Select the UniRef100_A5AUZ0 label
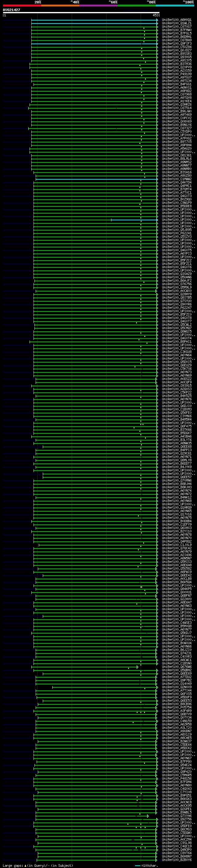Viewport: 197px width, 868px height. pyautogui.click(x=176, y=149)
